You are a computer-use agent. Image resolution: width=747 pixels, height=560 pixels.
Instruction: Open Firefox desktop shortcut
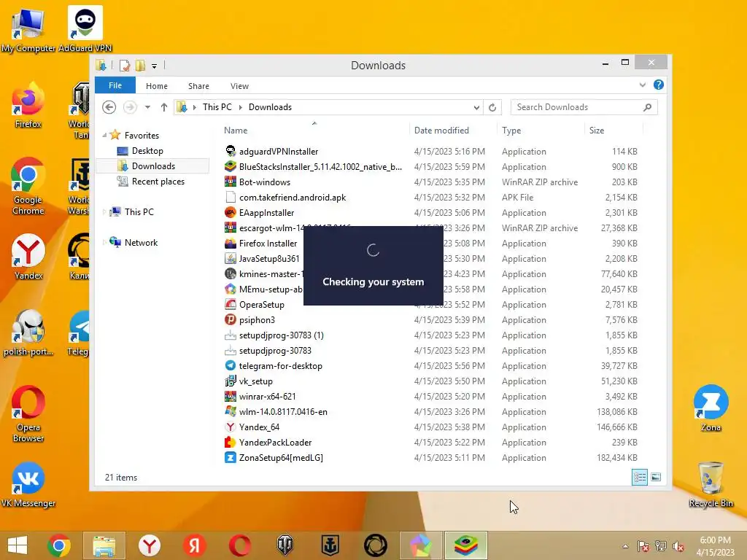click(x=28, y=105)
